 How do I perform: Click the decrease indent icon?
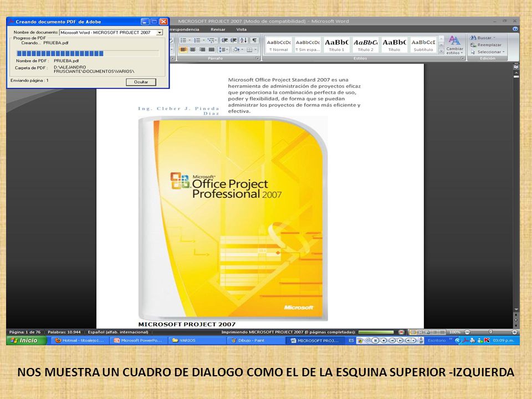(224, 40)
